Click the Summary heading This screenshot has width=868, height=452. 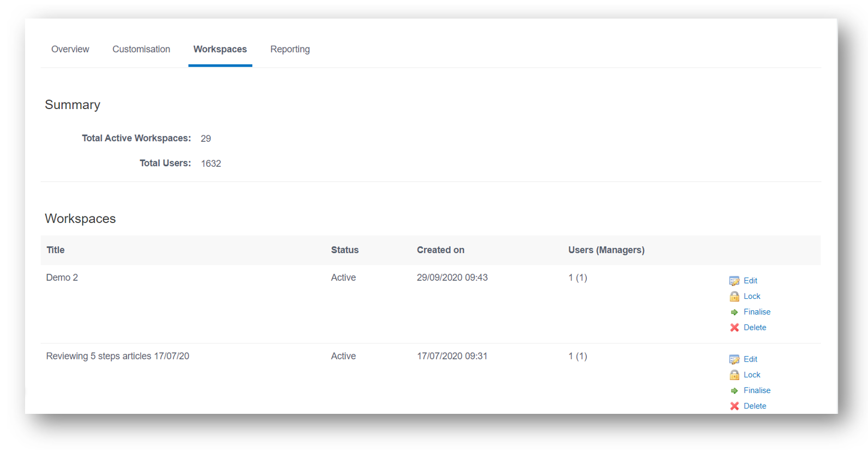pos(72,105)
